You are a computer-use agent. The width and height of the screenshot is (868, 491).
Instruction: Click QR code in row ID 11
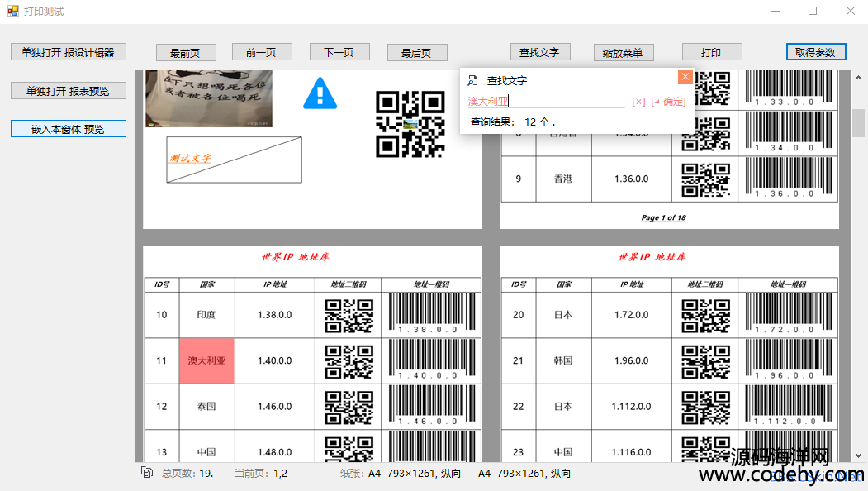pos(349,361)
